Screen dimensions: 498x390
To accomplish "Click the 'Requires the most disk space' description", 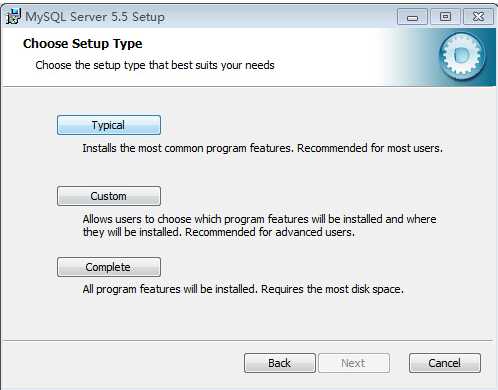I will [x=332, y=289].
